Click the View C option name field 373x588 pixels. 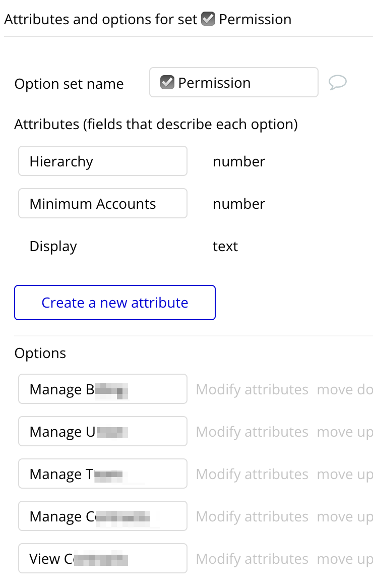(x=103, y=559)
